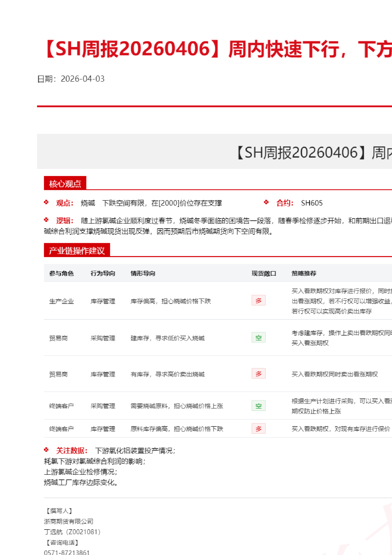Click the 核心观点 section header tag
This screenshot has width=392, height=555.
pyautogui.click(x=65, y=183)
